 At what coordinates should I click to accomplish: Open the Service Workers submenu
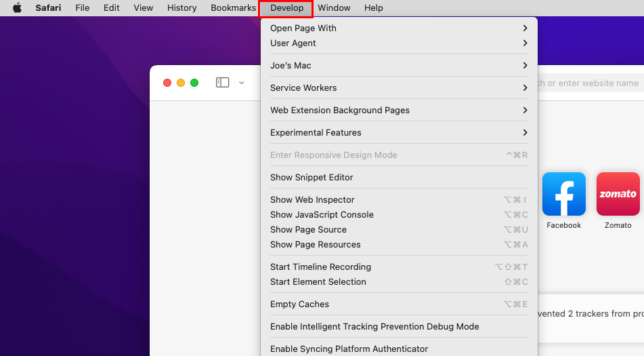tap(398, 88)
